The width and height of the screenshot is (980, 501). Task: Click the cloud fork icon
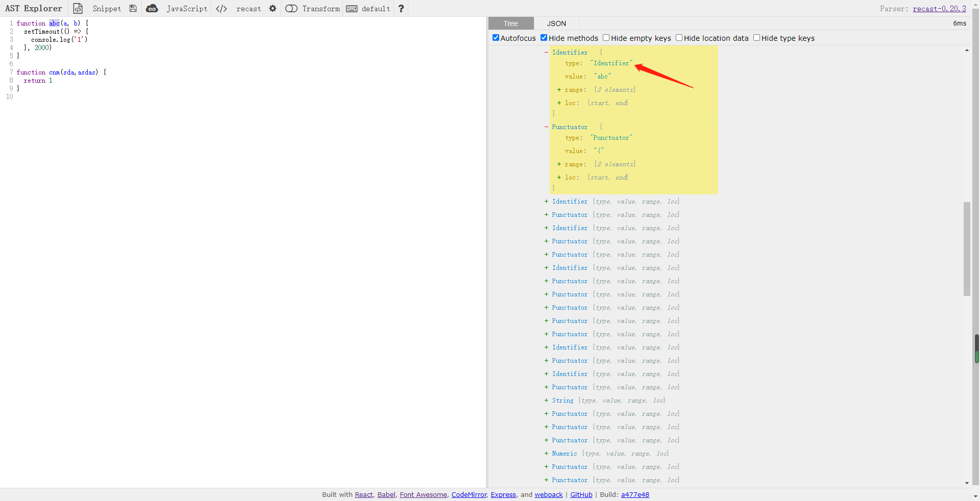pyautogui.click(x=152, y=9)
